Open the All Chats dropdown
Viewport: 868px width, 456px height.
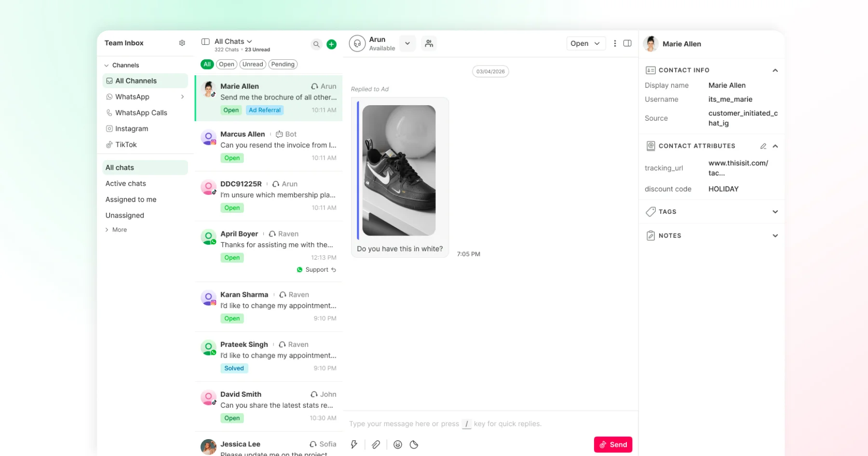233,41
